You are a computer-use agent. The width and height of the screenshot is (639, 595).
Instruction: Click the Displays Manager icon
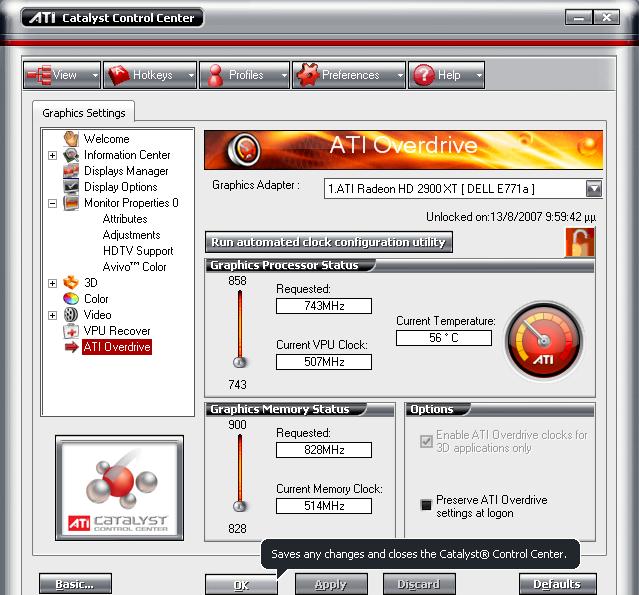tap(71, 171)
